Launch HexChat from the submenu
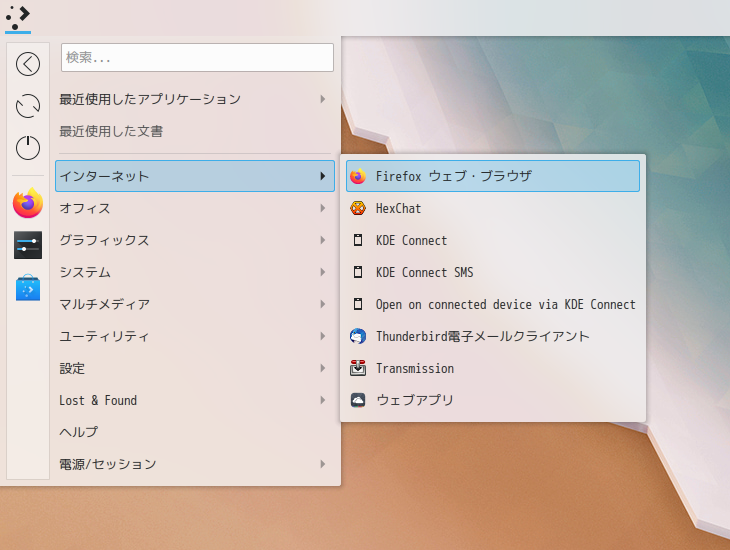 coord(493,208)
